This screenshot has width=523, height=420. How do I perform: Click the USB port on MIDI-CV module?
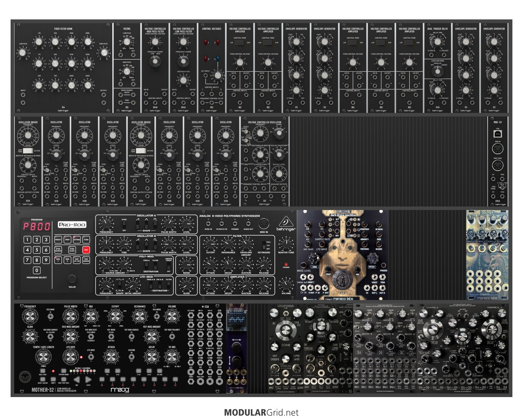498,134
